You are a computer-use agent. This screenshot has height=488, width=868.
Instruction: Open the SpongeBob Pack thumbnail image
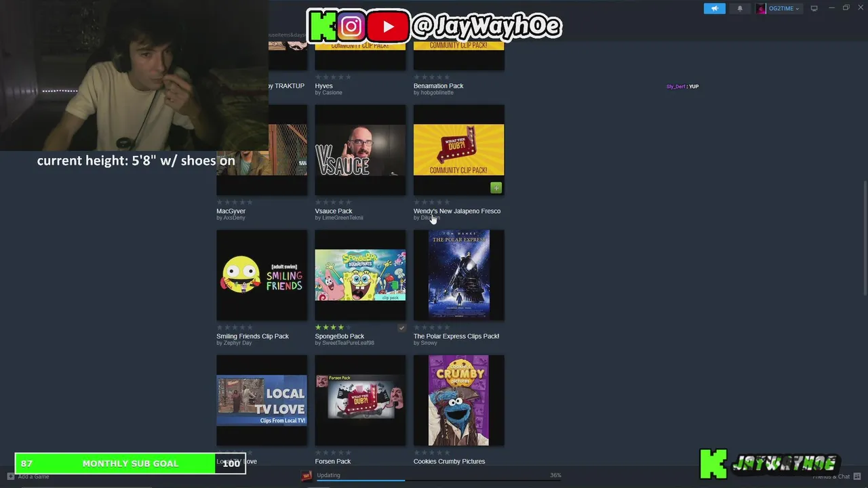point(360,275)
